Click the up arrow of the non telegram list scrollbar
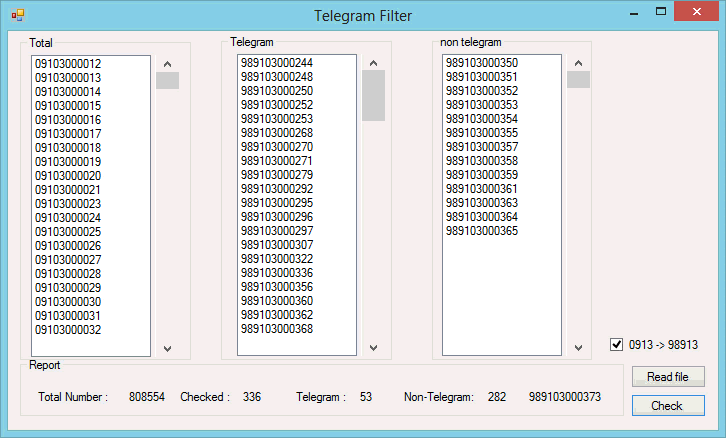The image size is (726, 438). coord(578,63)
